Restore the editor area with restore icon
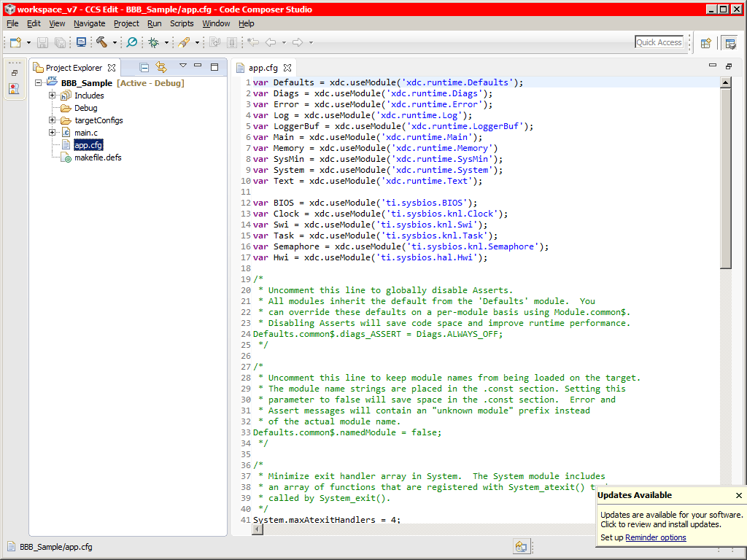Image resolution: width=747 pixels, height=560 pixels. [729, 66]
